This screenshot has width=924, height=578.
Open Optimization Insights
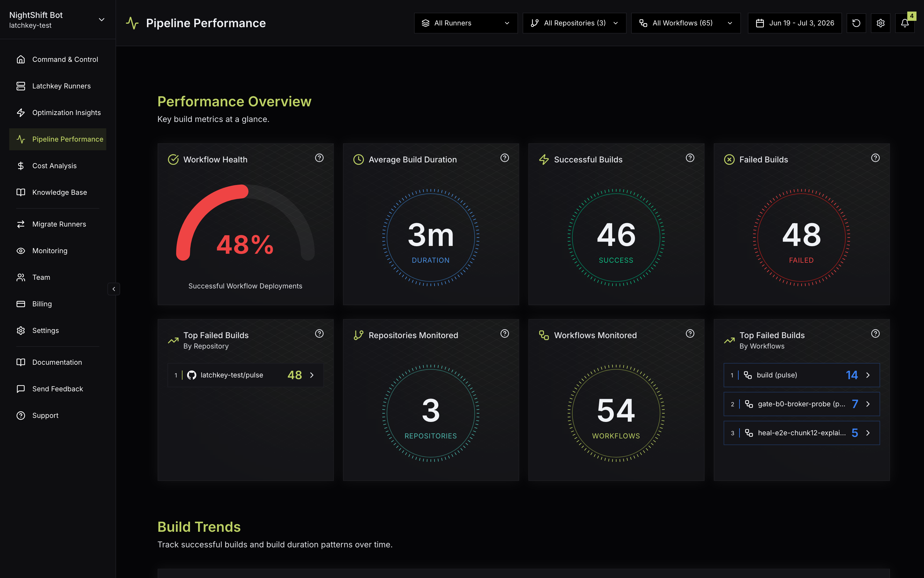58,112
